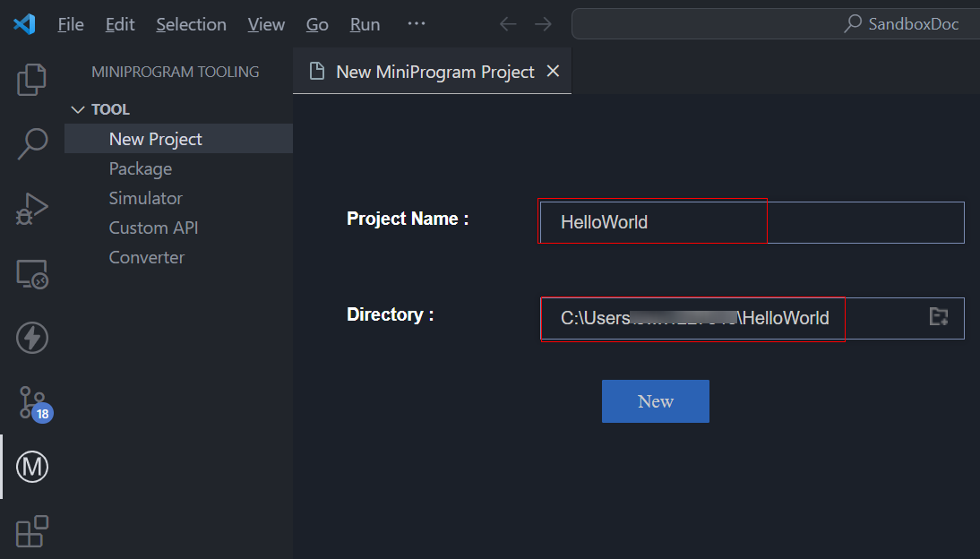Click the New button

tap(656, 401)
